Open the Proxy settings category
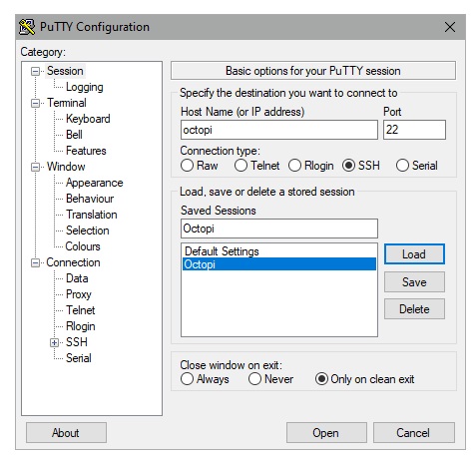Image resolution: width=476 pixels, height=463 pixels. tap(79, 294)
